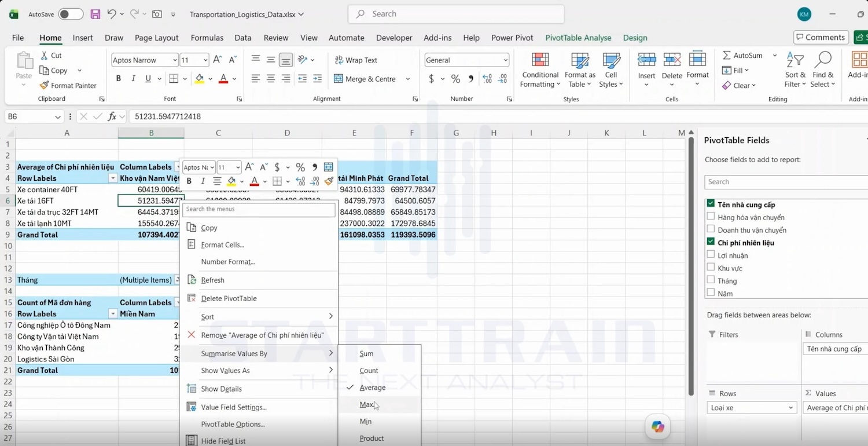Click the Percent Style icon in ribbon

[455, 79]
